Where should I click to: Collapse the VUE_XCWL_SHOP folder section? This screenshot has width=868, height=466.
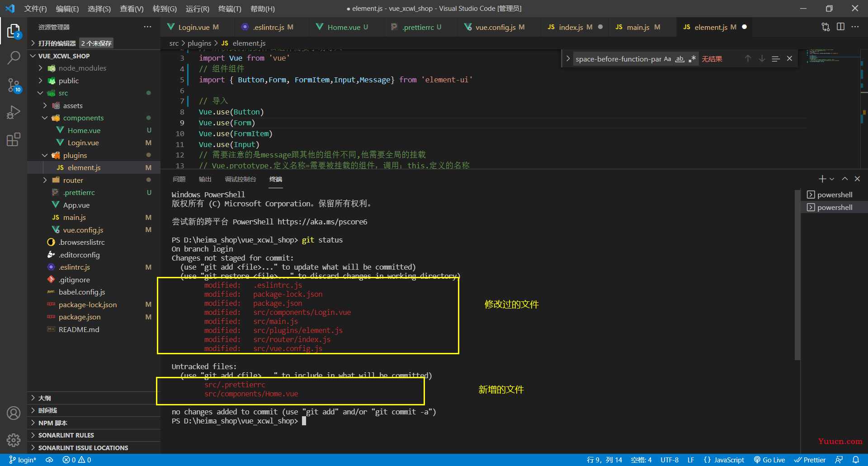click(x=94, y=56)
